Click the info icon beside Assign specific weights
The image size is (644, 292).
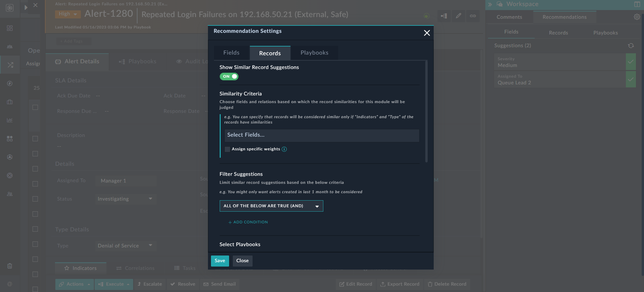[x=284, y=149]
